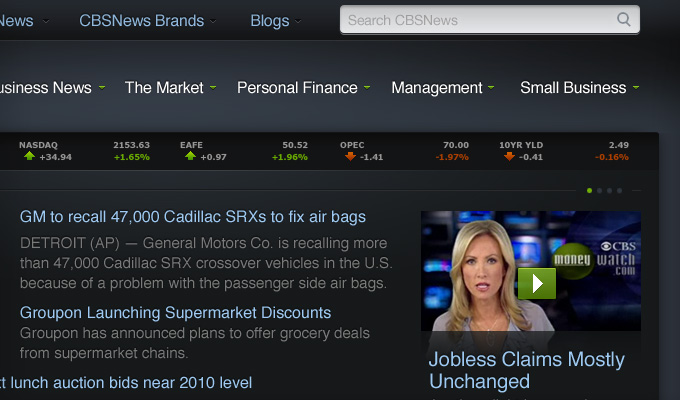
Task: Expand the Personal Finance menu arrow
Action: tap(367, 87)
